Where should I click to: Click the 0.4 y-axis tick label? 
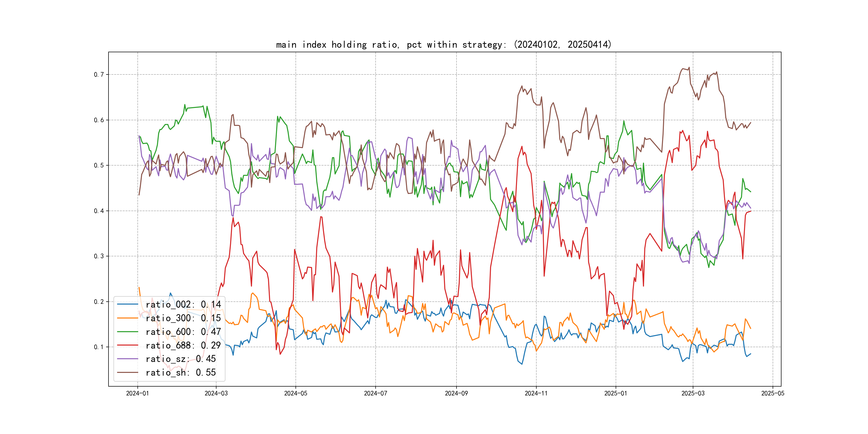(x=99, y=211)
